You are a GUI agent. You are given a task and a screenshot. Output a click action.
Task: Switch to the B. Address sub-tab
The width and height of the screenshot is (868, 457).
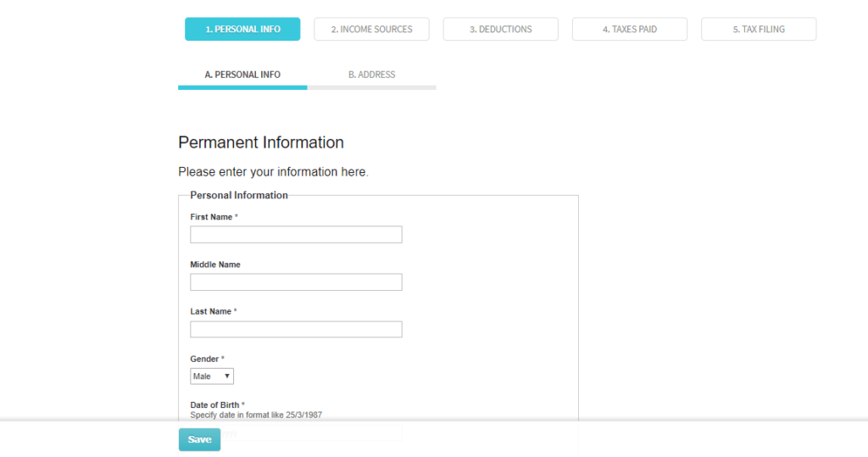coord(371,75)
